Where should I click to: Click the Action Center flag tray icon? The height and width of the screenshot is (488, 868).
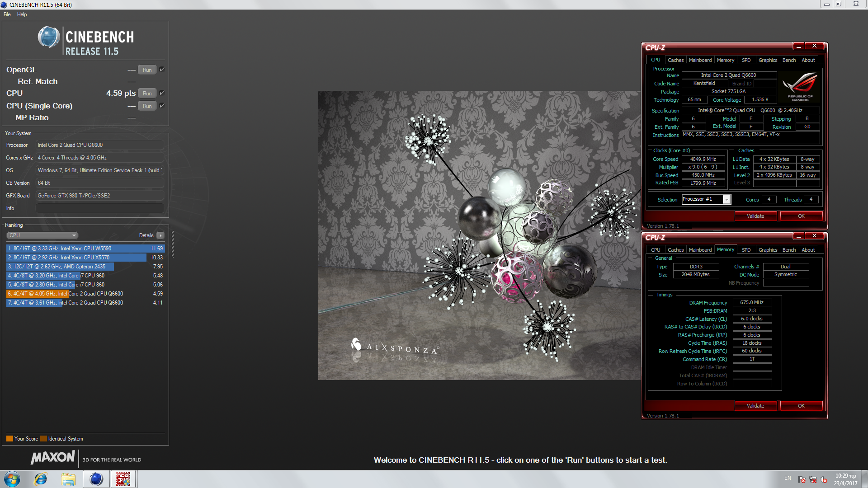tap(802, 479)
